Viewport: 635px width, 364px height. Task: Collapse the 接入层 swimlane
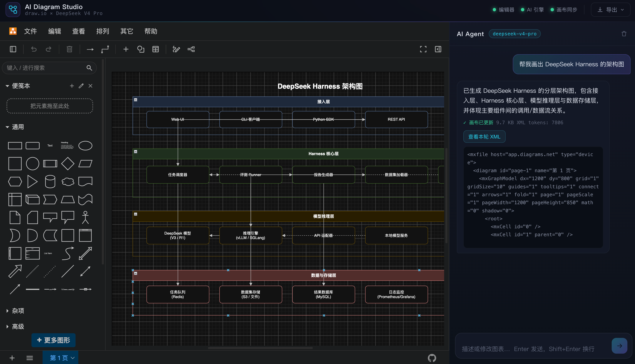tap(136, 100)
